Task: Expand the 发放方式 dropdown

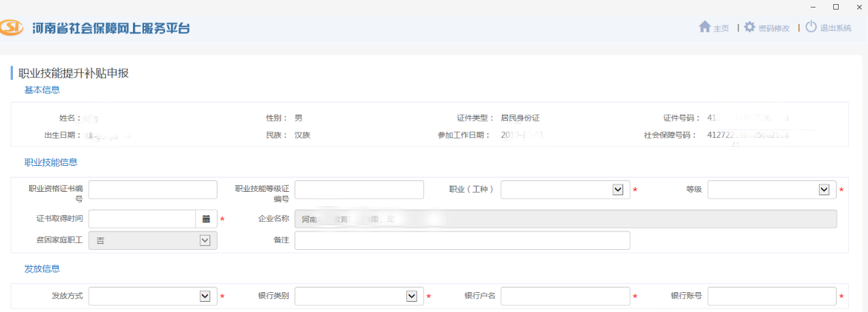Action: click(205, 296)
